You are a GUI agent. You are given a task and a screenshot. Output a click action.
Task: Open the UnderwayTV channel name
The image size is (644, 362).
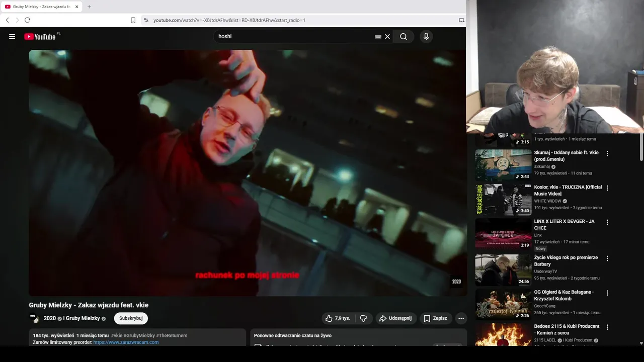545,271
